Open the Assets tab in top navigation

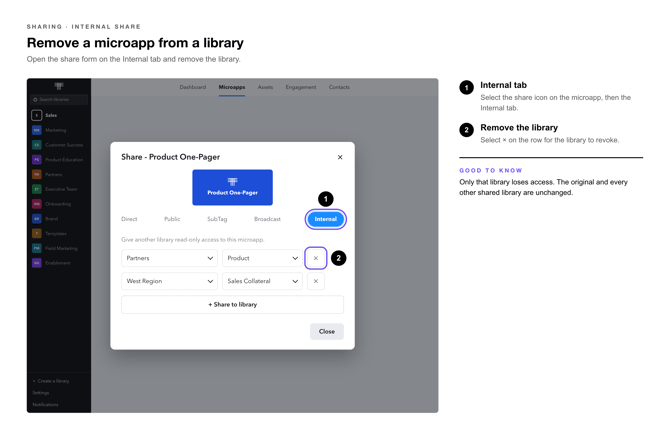coord(265,87)
